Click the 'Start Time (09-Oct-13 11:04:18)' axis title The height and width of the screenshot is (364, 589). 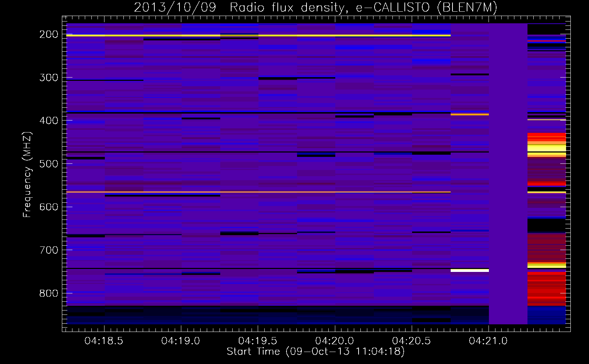[x=316, y=352]
